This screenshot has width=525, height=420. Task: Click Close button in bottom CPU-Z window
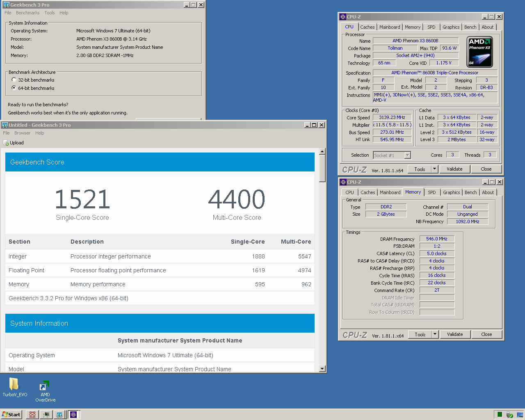click(486, 334)
